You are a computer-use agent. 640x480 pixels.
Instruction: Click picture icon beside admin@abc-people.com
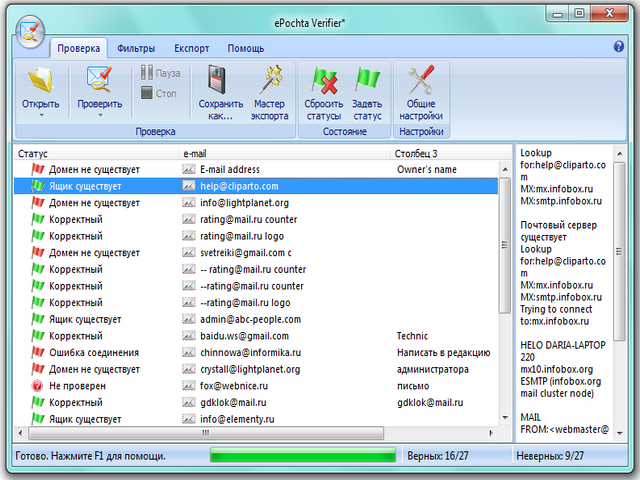(x=189, y=319)
